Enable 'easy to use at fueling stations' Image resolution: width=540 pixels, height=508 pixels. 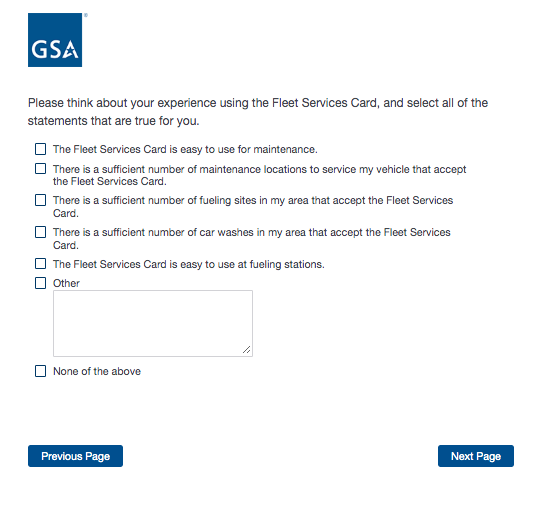[40, 263]
